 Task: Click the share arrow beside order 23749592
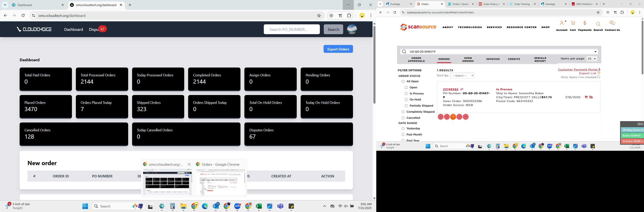(x=462, y=89)
